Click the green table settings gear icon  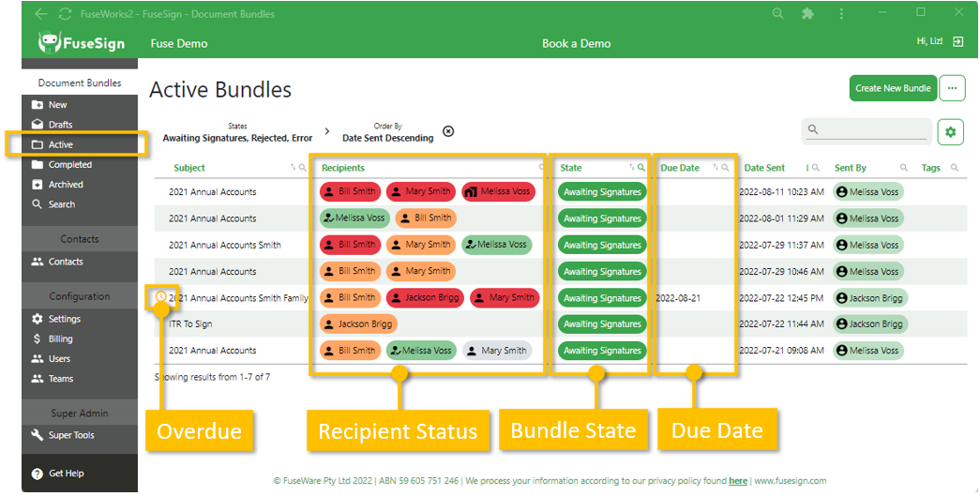950,132
